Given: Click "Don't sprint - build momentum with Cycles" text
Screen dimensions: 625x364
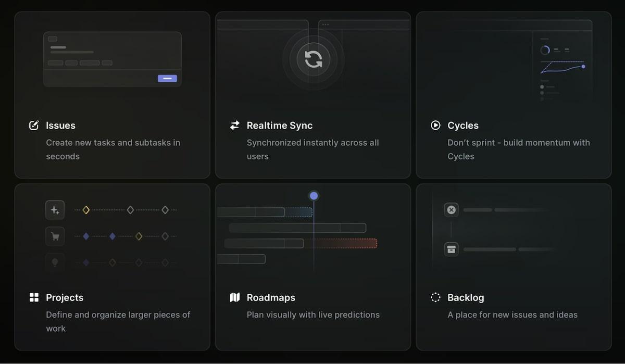Looking at the screenshot, I should click(x=519, y=149).
